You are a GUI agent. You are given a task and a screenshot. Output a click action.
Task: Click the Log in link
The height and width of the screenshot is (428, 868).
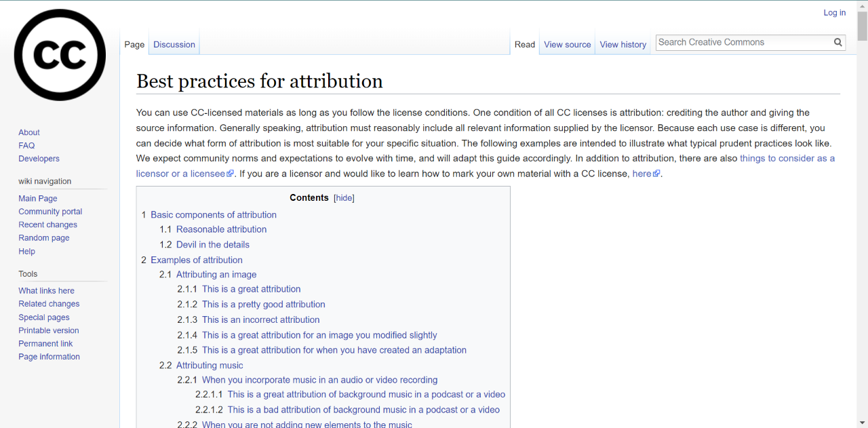[x=834, y=13]
